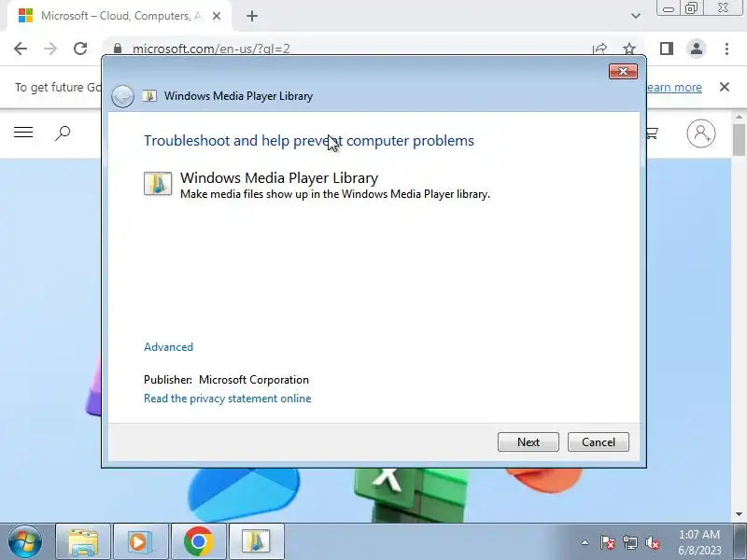Viewport: 747px width, 560px height.
Task: Open Windows Explorer from taskbar
Action: pos(83,541)
